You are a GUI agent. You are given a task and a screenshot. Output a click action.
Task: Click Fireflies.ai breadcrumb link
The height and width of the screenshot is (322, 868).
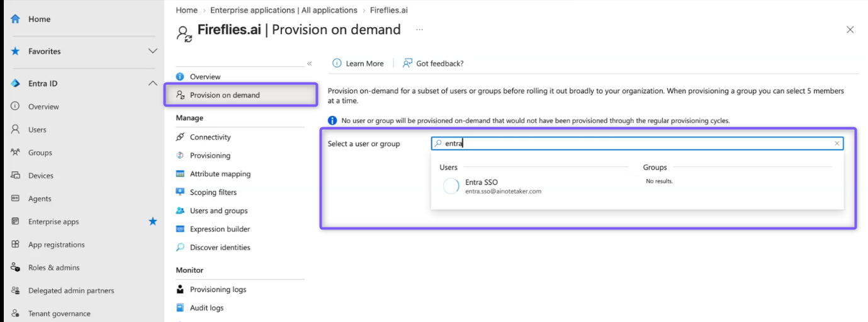click(388, 10)
